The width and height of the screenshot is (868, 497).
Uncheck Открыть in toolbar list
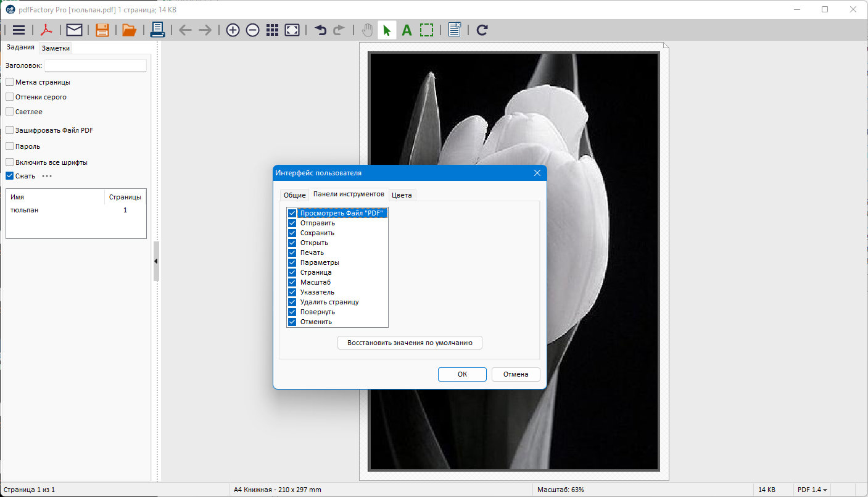tap(292, 243)
